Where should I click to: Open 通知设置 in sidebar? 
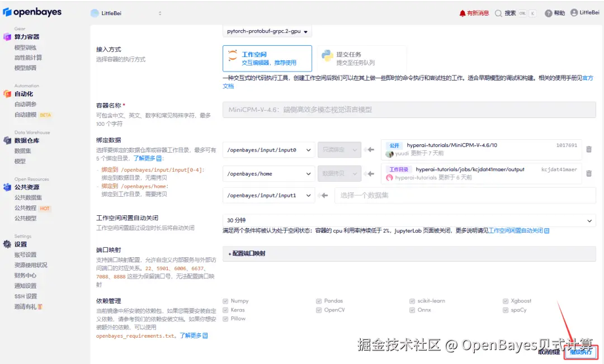(25, 286)
